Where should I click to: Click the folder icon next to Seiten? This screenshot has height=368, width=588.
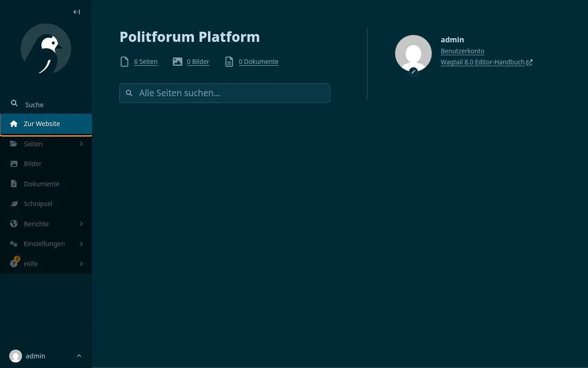14,144
